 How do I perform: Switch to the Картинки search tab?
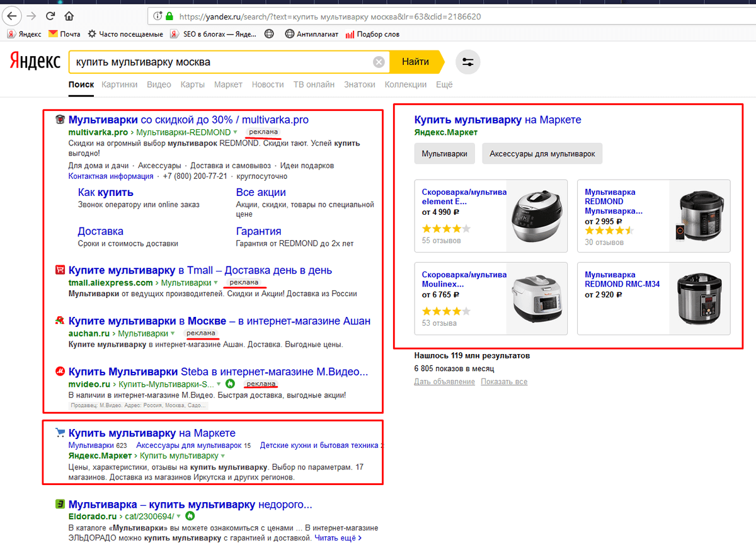[x=119, y=84]
